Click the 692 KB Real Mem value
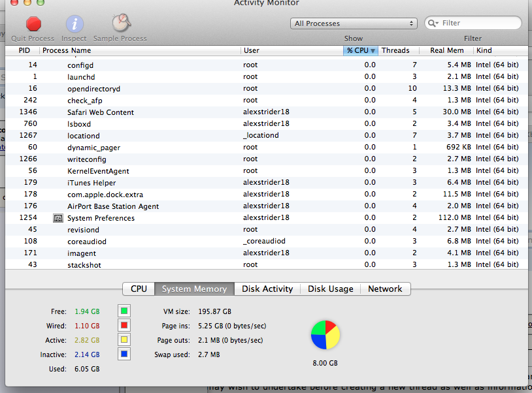Screen dimensions: 532x393 click(x=459, y=147)
